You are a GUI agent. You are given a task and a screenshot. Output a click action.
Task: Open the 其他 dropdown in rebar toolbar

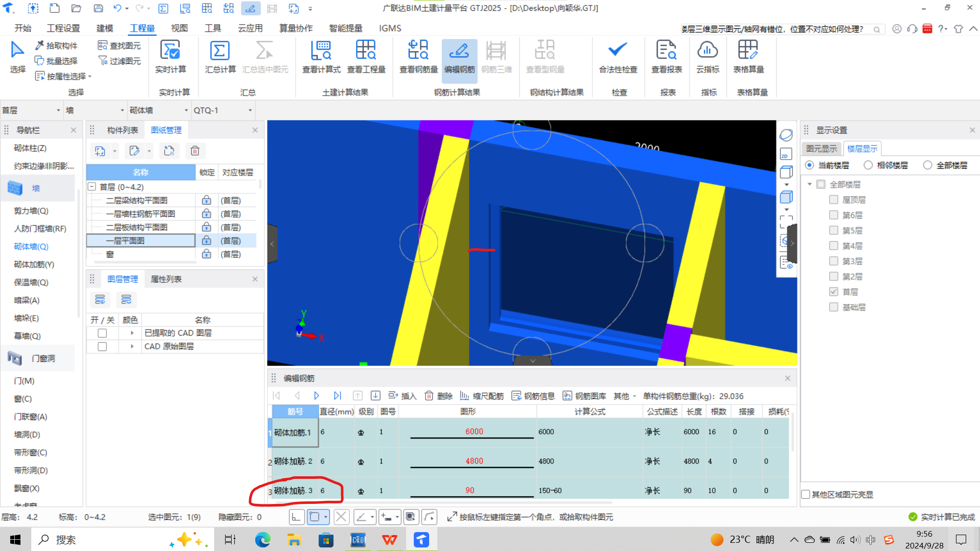click(x=625, y=396)
